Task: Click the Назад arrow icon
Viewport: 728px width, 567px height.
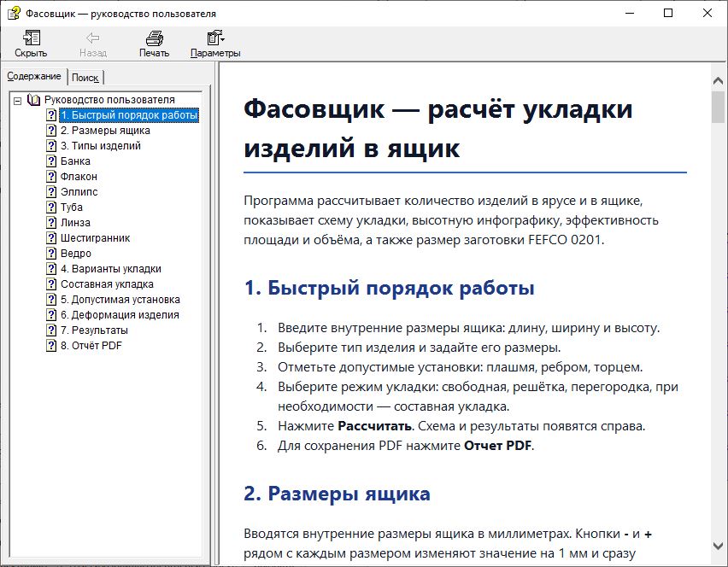Action: 93,38
